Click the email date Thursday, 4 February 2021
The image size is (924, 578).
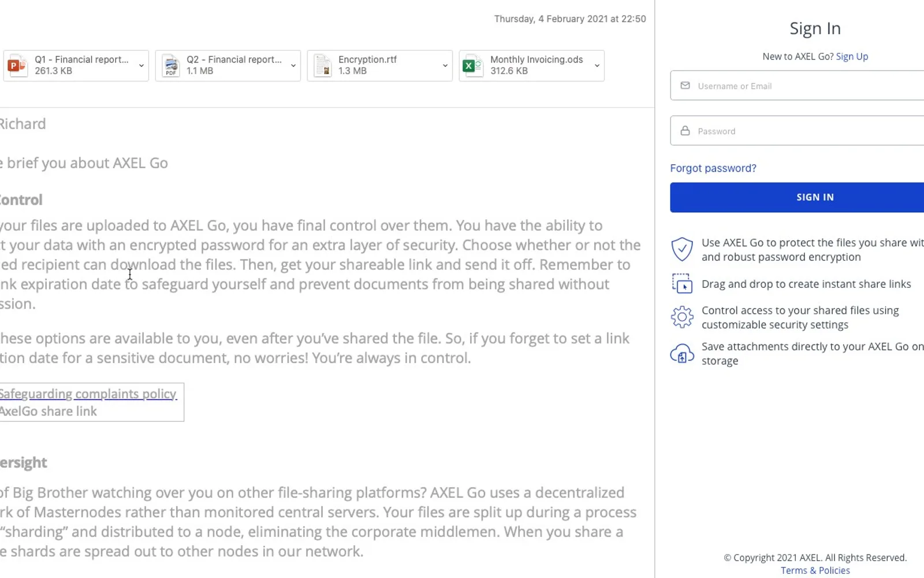tap(570, 19)
